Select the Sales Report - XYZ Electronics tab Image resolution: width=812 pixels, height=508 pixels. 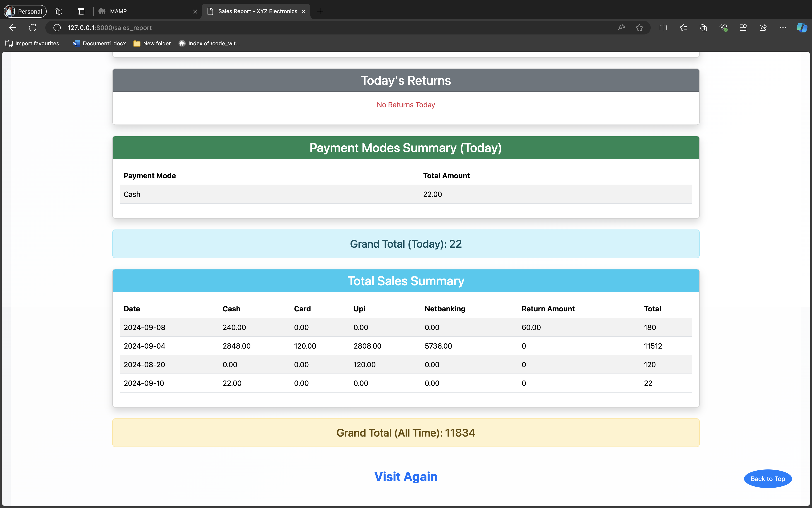click(x=256, y=11)
